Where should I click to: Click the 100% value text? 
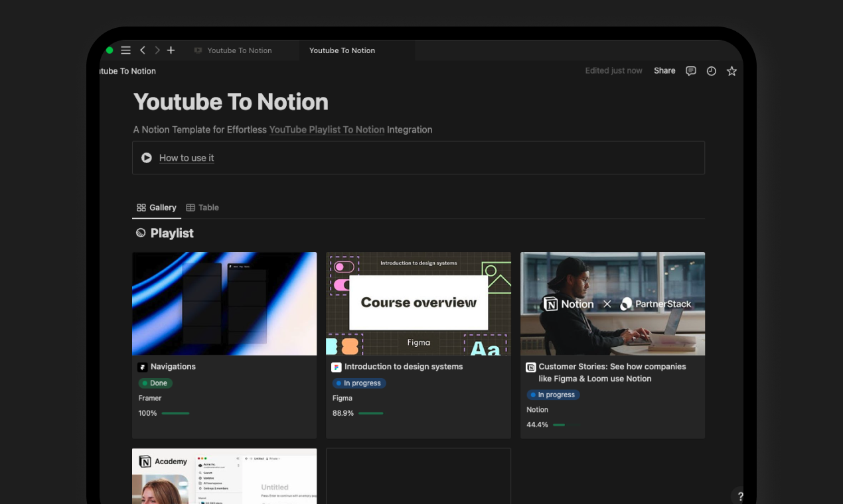pyautogui.click(x=147, y=413)
